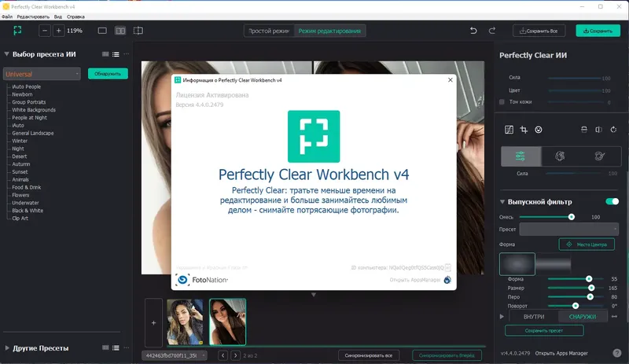Copy computer ID icon in About dialog
Image resolution: width=629 pixels, height=364 pixels.
click(448, 267)
